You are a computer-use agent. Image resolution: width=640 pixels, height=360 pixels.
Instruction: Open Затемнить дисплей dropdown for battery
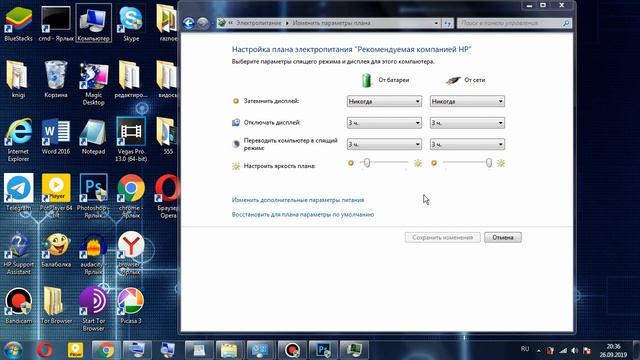[384, 101]
